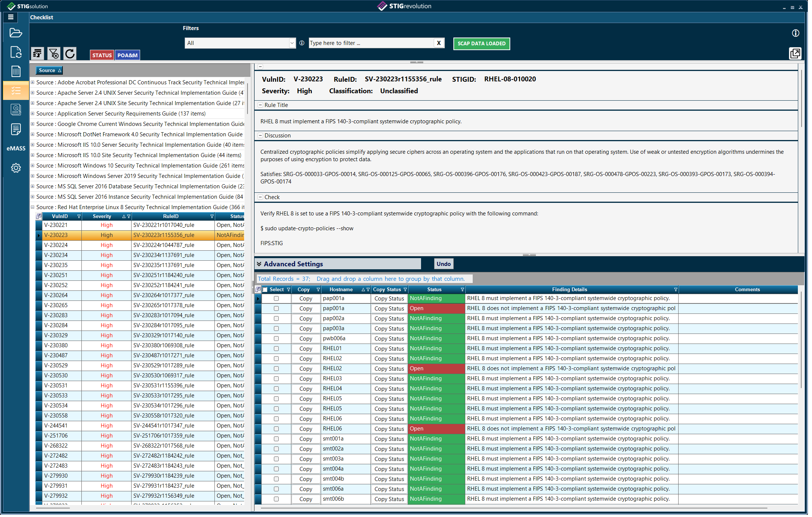
Task: Click the info icon beside filter dropdown
Action: (302, 43)
